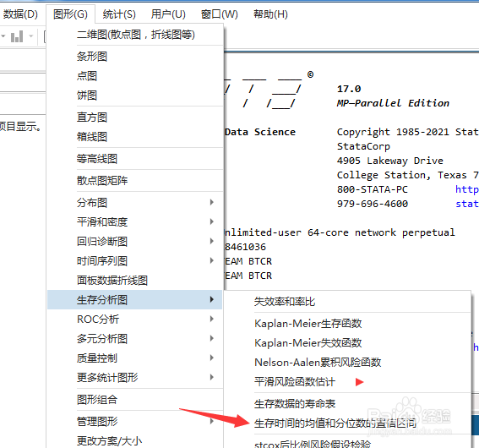Open the 统计(S) menu

[119, 14]
